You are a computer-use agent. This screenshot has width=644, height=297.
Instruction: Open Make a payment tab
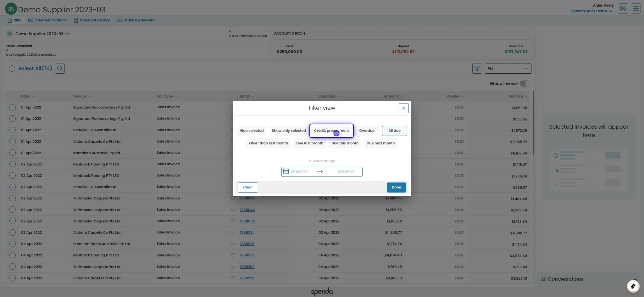point(136,20)
